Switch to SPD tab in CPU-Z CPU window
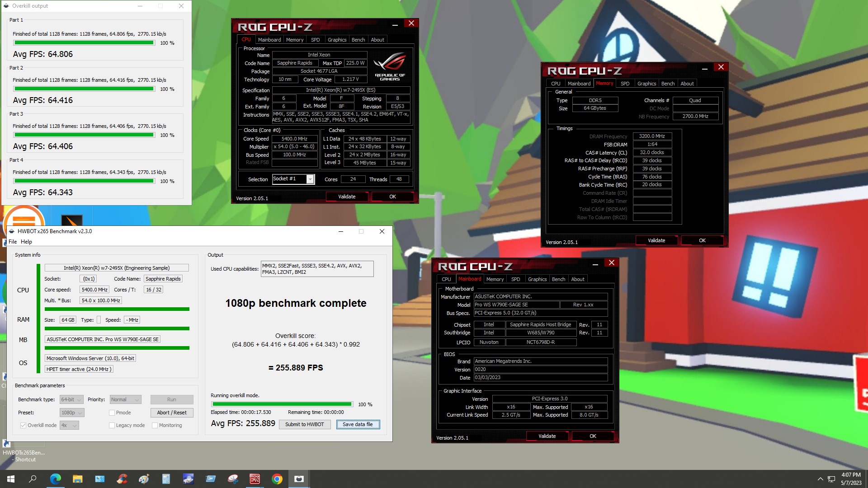Viewport: 868px width, 488px height. [316, 40]
